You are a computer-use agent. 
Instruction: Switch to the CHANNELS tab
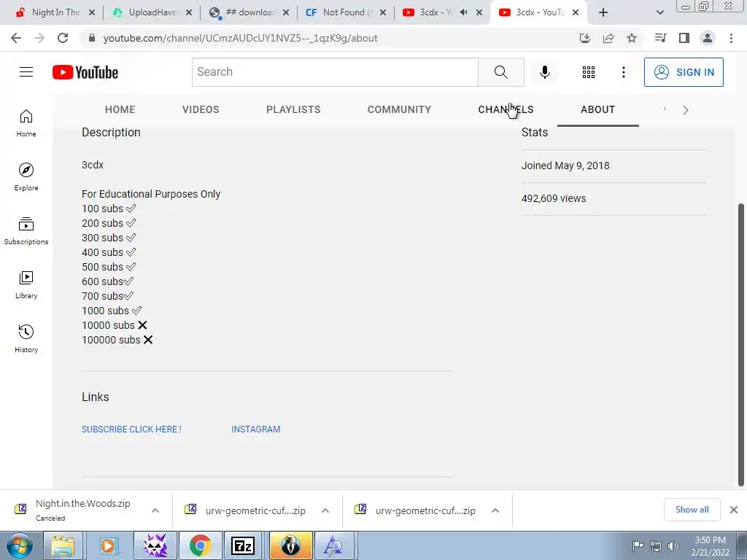point(506,109)
